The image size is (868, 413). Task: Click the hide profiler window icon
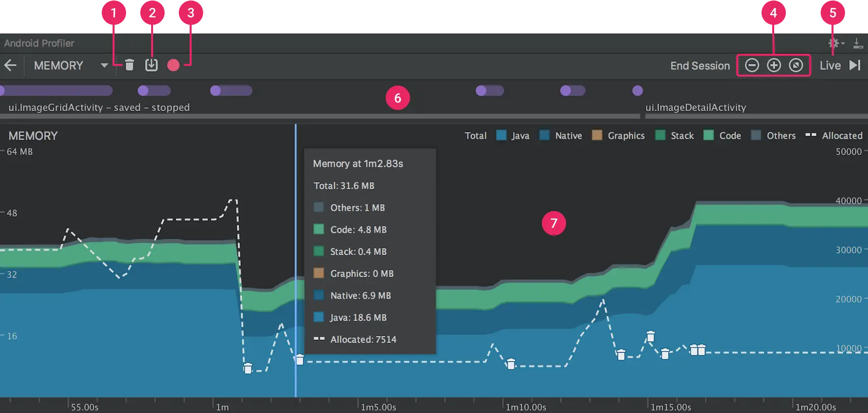pos(858,43)
